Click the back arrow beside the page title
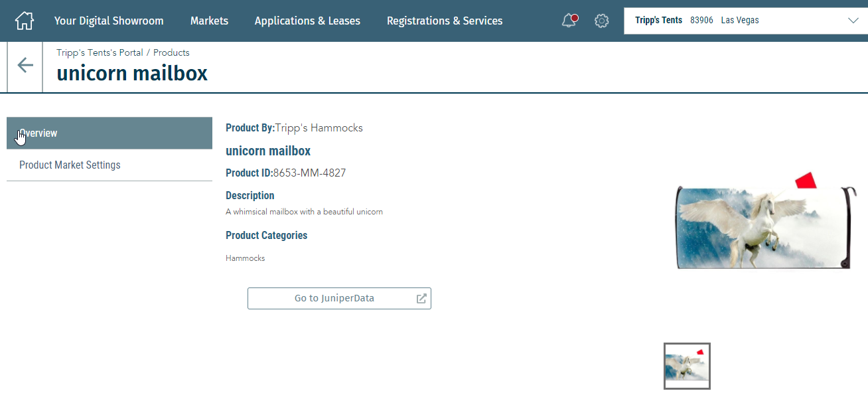Screen dimensions: 868x399 (25, 65)
